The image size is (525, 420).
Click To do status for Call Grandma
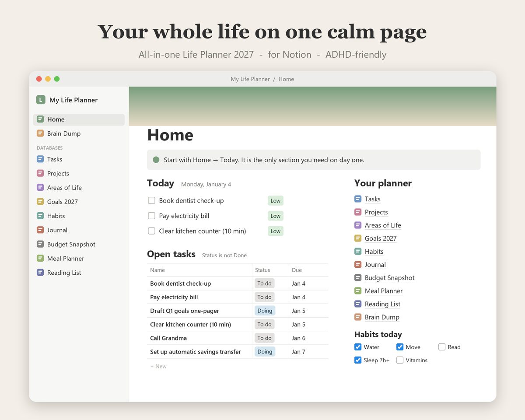tap(264, 338)
